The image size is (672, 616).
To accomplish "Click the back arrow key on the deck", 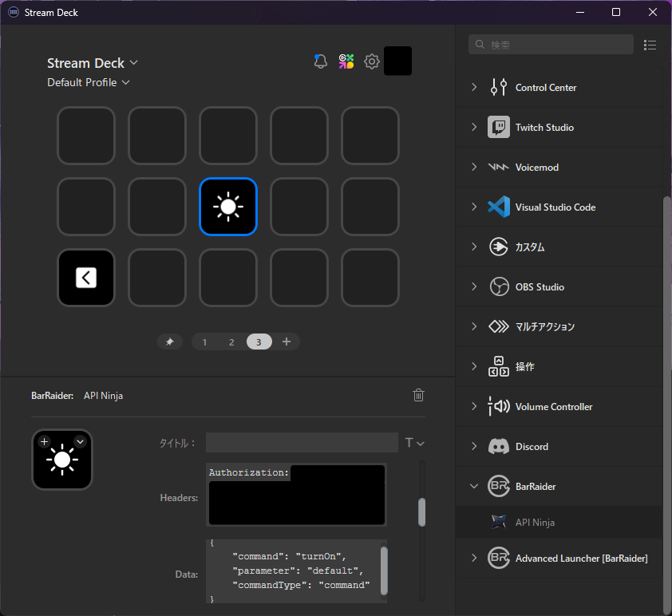I will point(86,278).
